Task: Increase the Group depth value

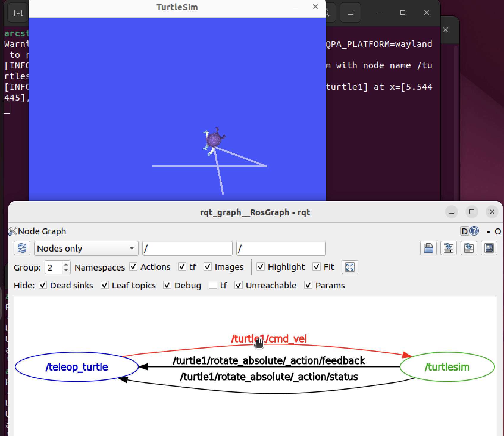Action: tap(66, 264)
